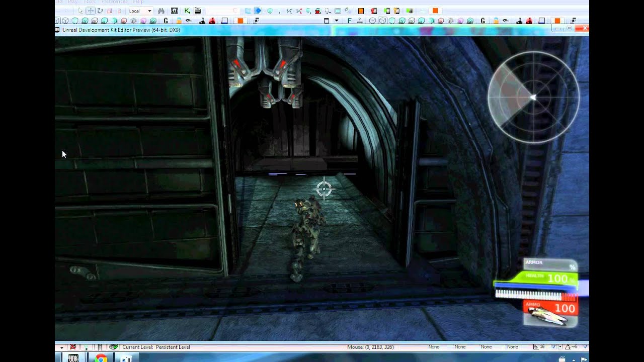Image resolution: width=644 pixels, height=362 pixels.
Task: Toggle the lock icon in right viewport toolbar
Action: pos(496,21)
